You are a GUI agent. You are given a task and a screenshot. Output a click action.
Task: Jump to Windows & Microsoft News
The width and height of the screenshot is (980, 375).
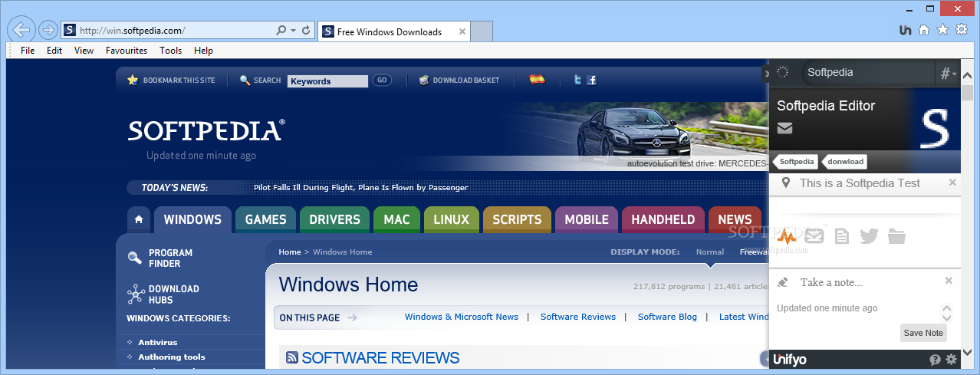pos(461,317)
